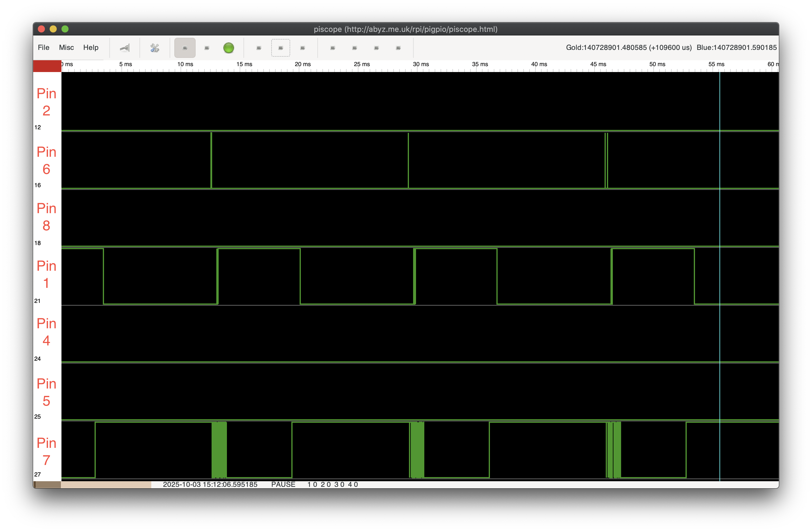Viewport: 812px width, 532px height.
Task: Open the Misc menu
Action: pyautogui.click(x=66, y=48)
